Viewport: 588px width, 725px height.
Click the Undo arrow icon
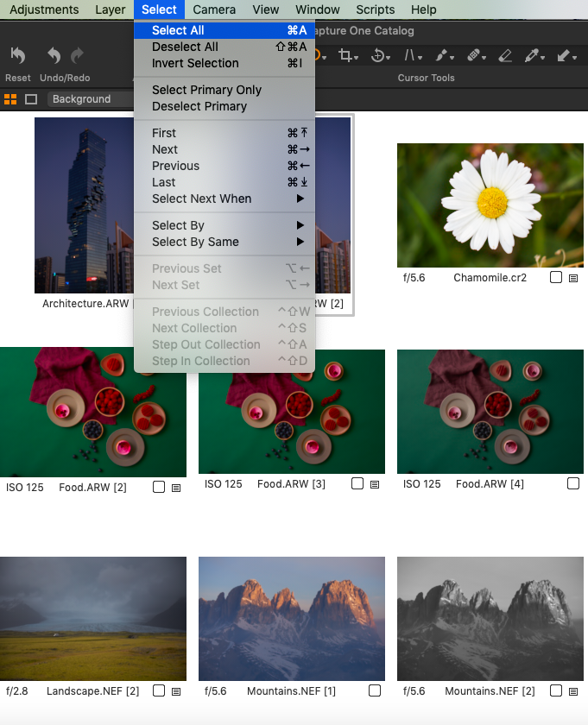[54, 55]
